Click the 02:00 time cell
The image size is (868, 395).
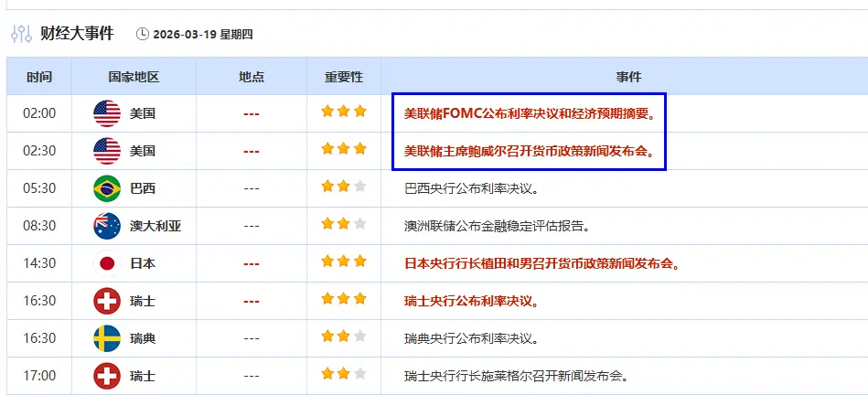pyautogui.click(x=39, y=113)
